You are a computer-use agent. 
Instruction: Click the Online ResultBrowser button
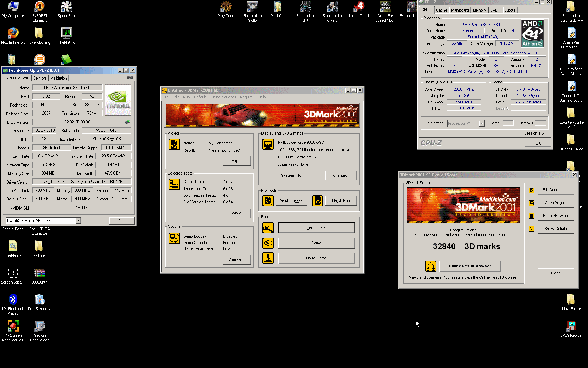(470, 266)
